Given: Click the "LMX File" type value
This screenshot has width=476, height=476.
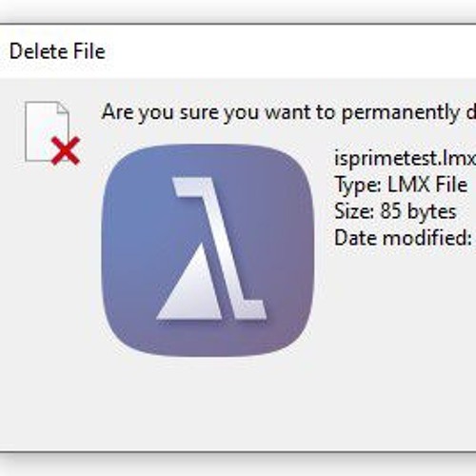Looking at the screenshot, I should pyautogui.click(x=427, y=184).
